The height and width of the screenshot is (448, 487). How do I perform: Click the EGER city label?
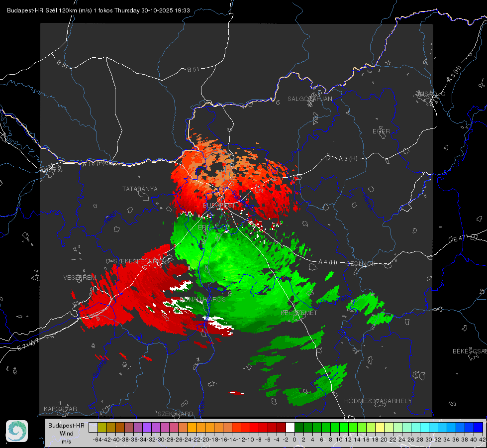coord(381,131)
